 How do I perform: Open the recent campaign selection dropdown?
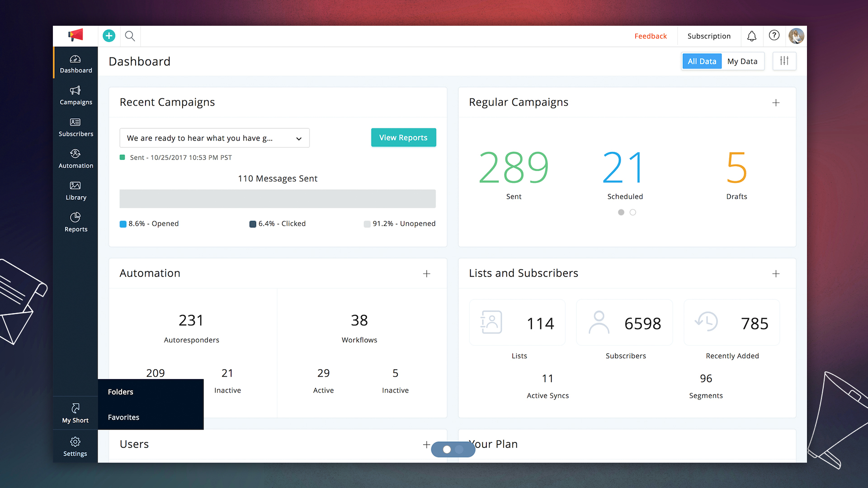coord(214,138)
